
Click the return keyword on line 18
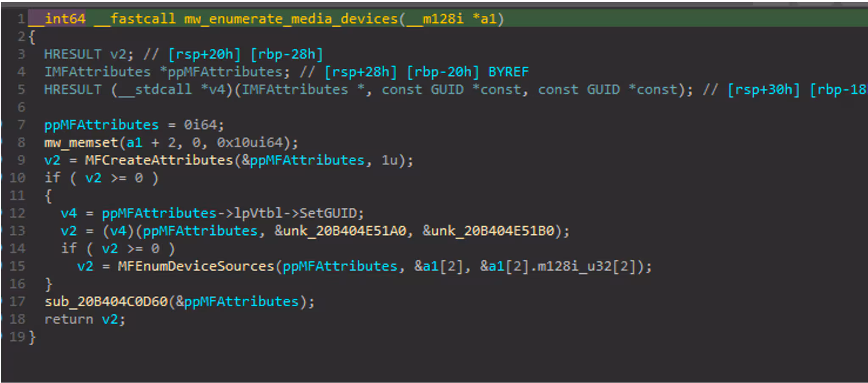[69, 319]
